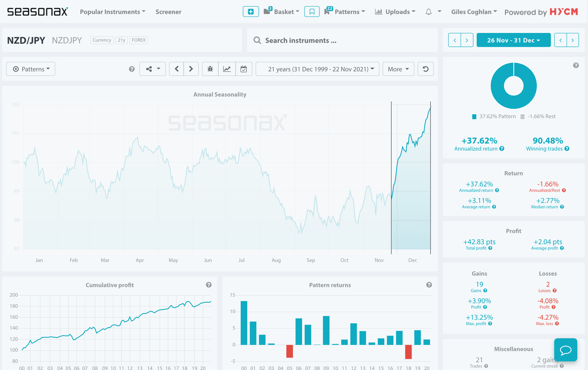Open help for Annualized/Rest return
The width and height of the screenshot is (588, 370).
click(x=564, y=190)
